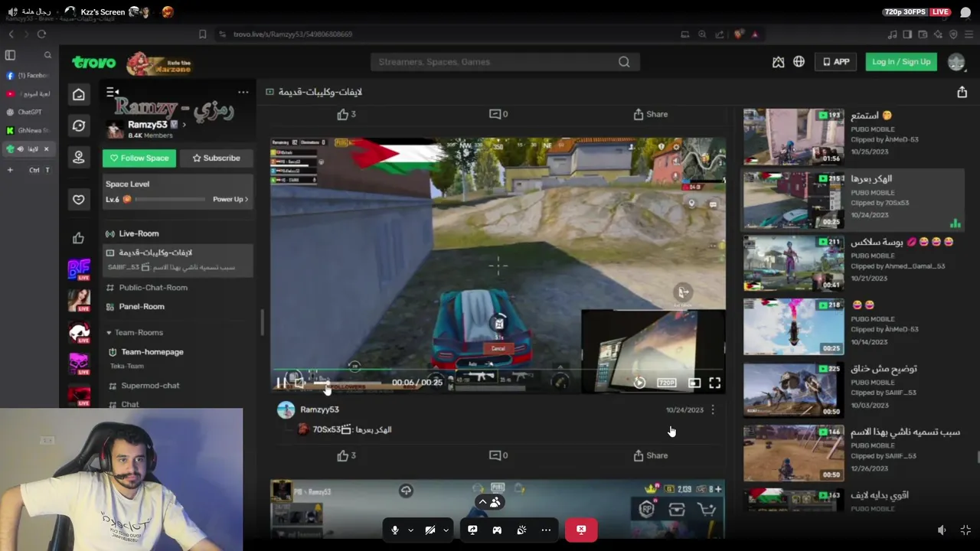
Task: Click Ramzyy53 author name on post
Action: tap(319, 409)
